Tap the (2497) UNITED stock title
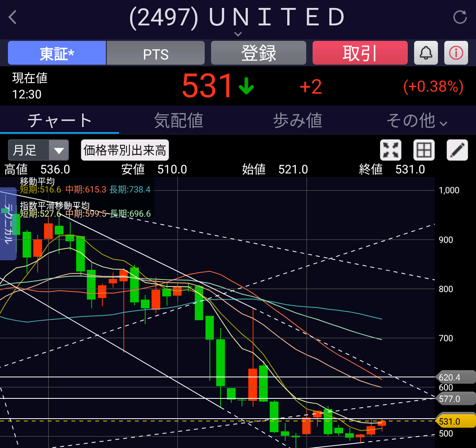This screenshot has height=448, width=476. click(x=237, y=18)
